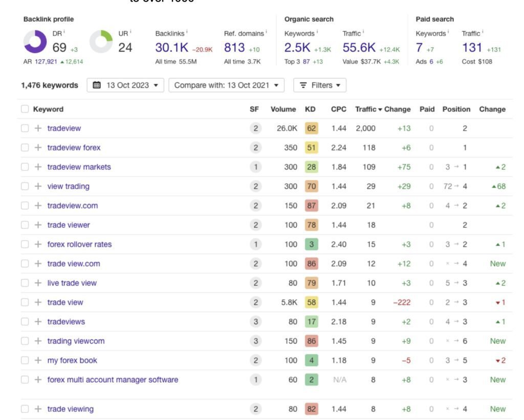524x420 pixels.
Task: Sort table by CPC column
Action: (339, 109)
